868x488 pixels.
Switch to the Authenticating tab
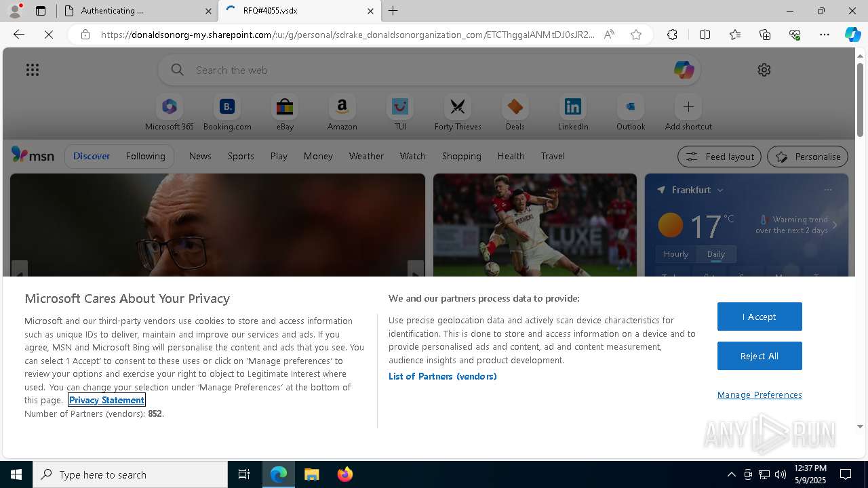tap(137, 11)
